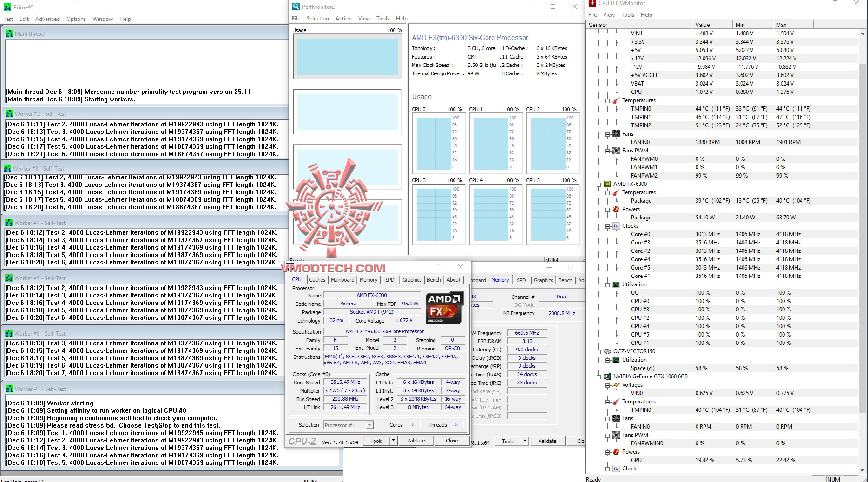Viewport: 868px width, 482px height.
Task: Click the Worker #2 Self-Test window icon
Action: [x=9, y=113]
